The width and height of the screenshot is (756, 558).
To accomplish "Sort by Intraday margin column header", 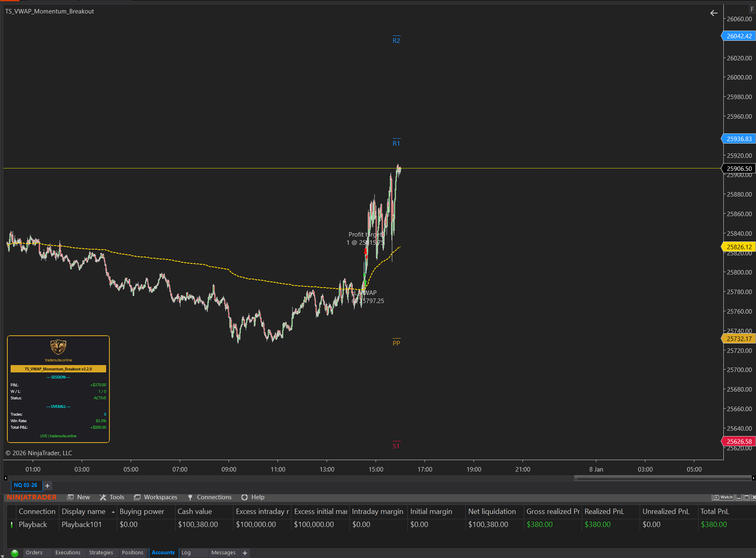I will [378, 511].
